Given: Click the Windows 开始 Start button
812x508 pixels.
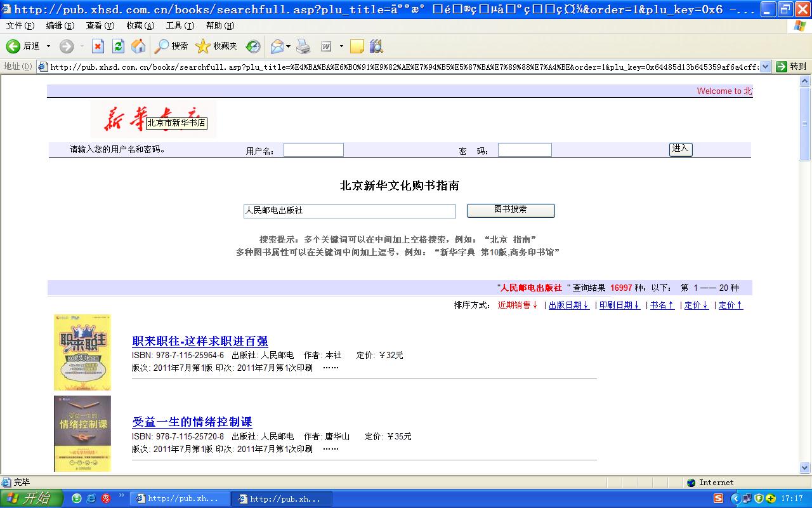Looking at the screenshot, I should tap(32, 498).
